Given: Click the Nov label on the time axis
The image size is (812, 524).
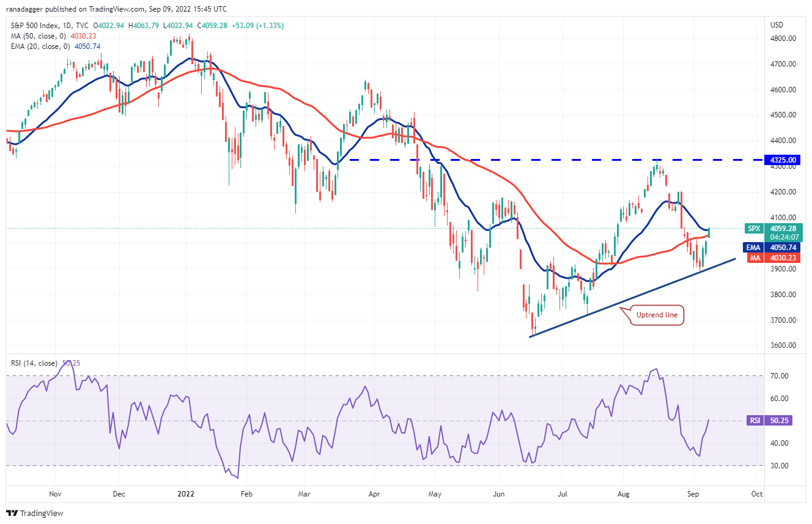Looking at the screenshot, I should tap(55, 493).
